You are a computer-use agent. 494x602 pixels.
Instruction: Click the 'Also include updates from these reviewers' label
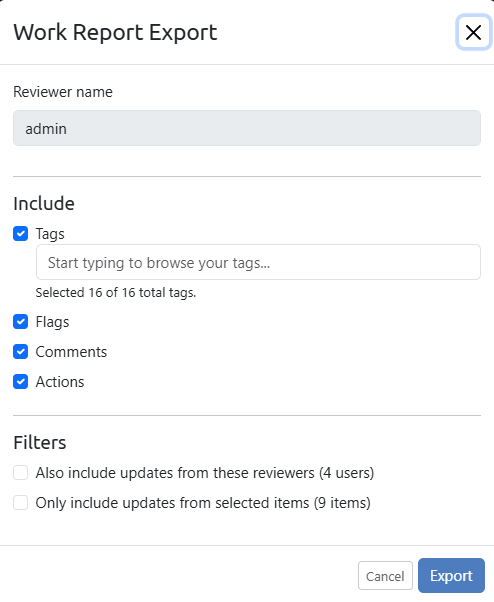point(205,473)
